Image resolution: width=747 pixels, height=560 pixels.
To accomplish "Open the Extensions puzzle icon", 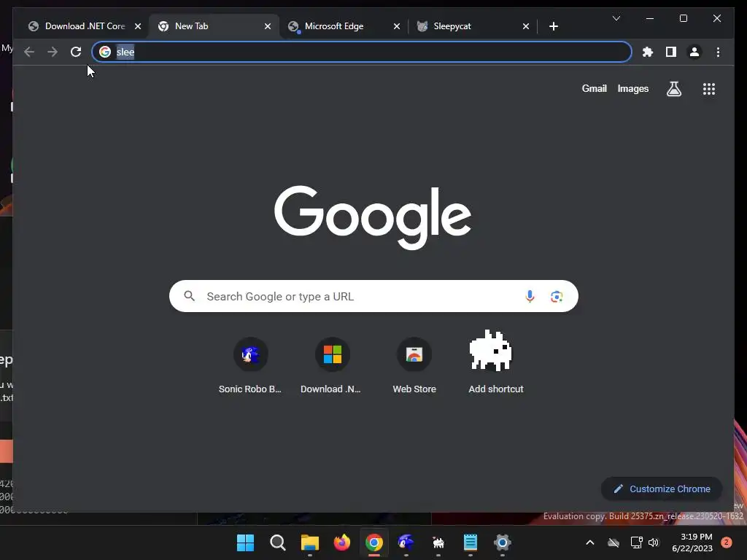I will 648,52.
